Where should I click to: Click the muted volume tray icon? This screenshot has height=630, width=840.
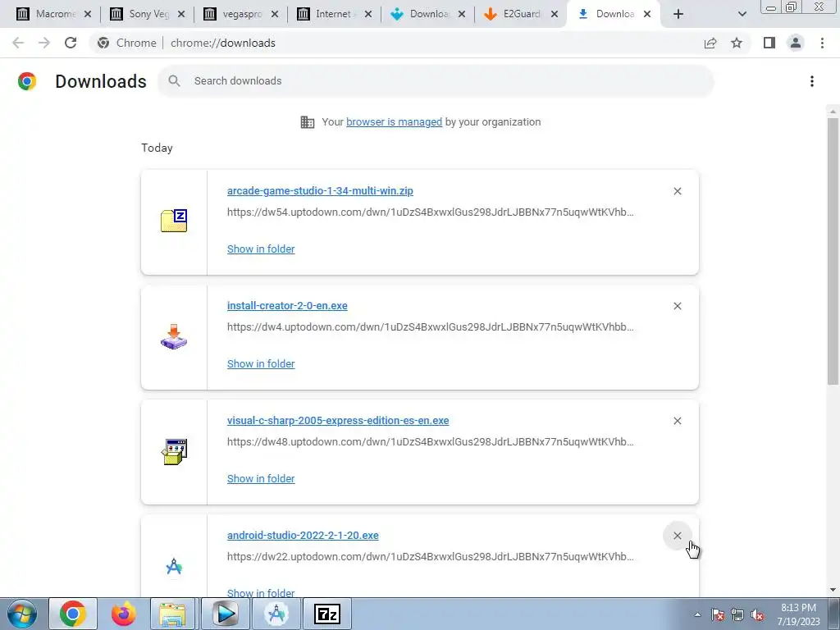(x=757, y=614)
